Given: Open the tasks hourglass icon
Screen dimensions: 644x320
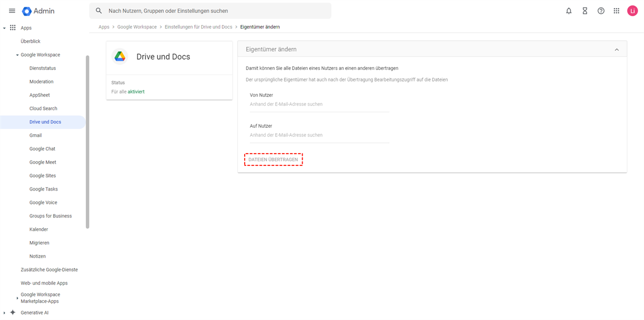Looking at the screenshot, I should click(x=585, y=11).
